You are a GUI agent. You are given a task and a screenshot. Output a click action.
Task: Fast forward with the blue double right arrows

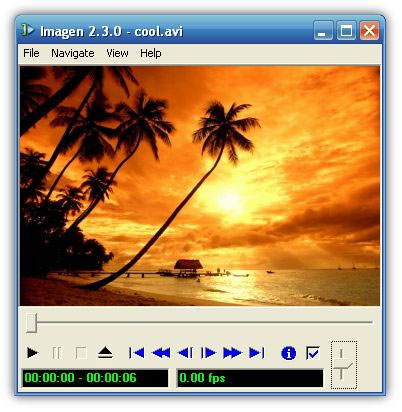tap(232, 353)
